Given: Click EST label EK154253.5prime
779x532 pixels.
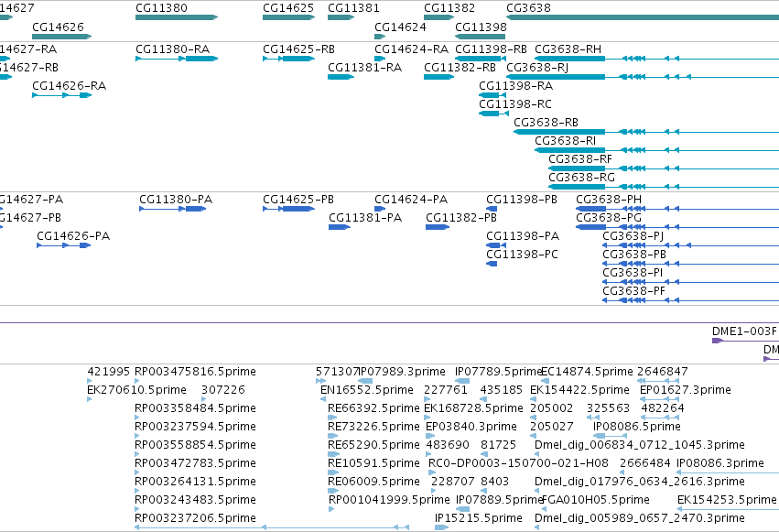Looking at the screenshot, I should point(727,500).
